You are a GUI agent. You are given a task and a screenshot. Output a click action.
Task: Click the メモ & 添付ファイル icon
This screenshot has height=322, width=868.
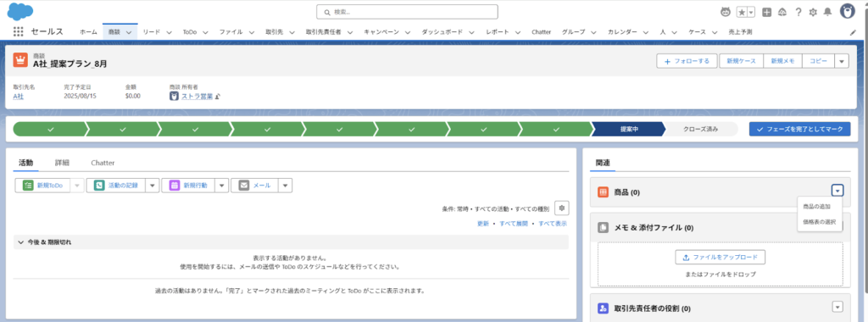[x=604, y=227]
